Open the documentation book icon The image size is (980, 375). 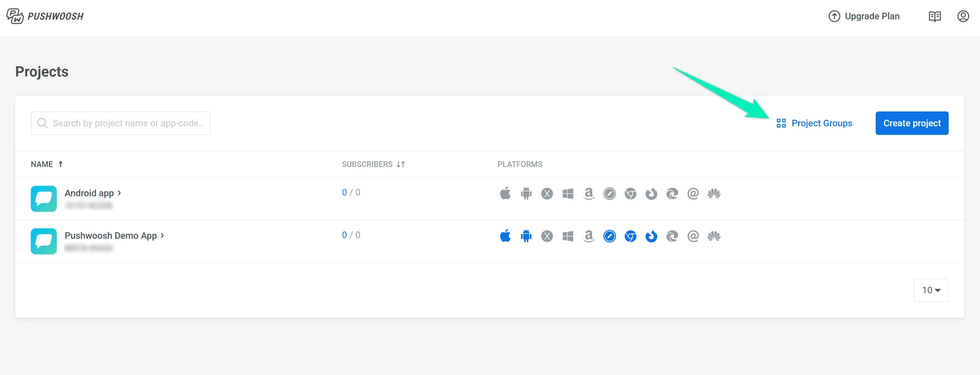(934, 16)
